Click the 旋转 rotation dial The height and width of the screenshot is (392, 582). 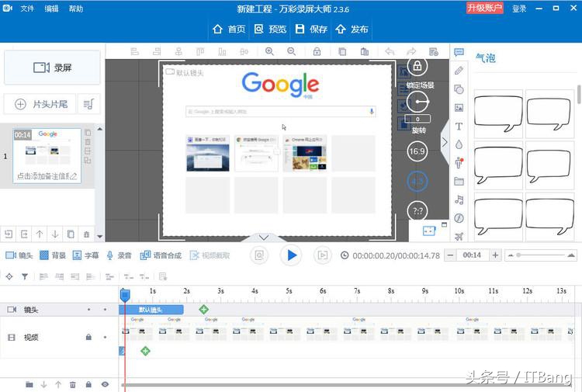[417, 102]
